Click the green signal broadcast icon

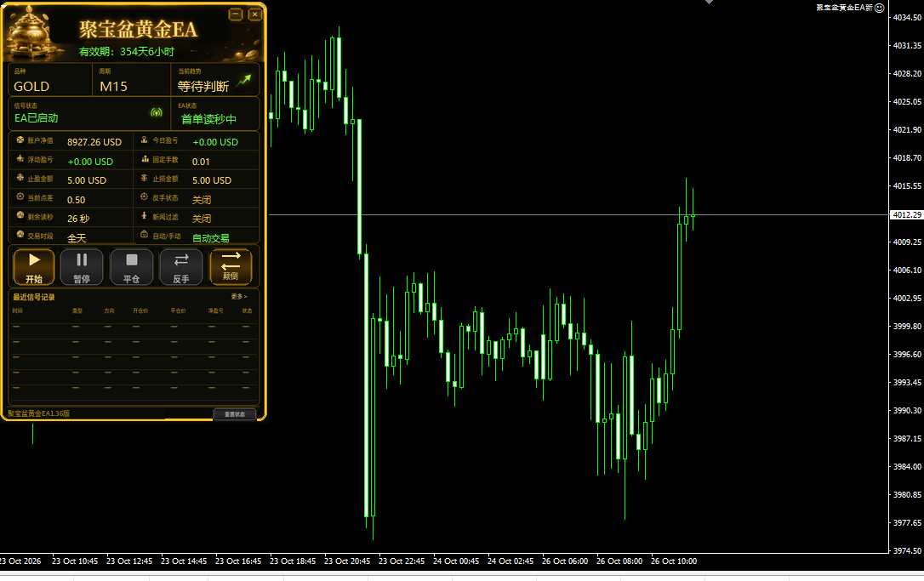[x=157, y=112]
